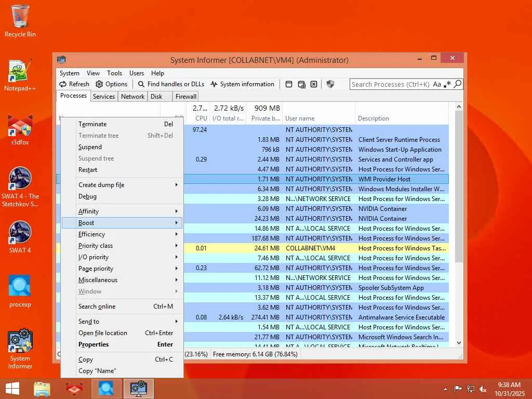Choose Debug in the context menu
The height and width of the screenshot is (399, 532).
click(122, 196)
